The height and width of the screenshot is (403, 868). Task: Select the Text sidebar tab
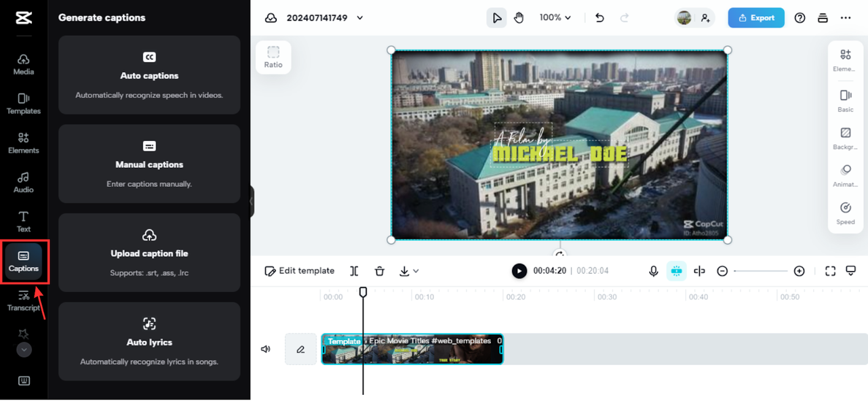pyautogui.click(x=24, y=221)
